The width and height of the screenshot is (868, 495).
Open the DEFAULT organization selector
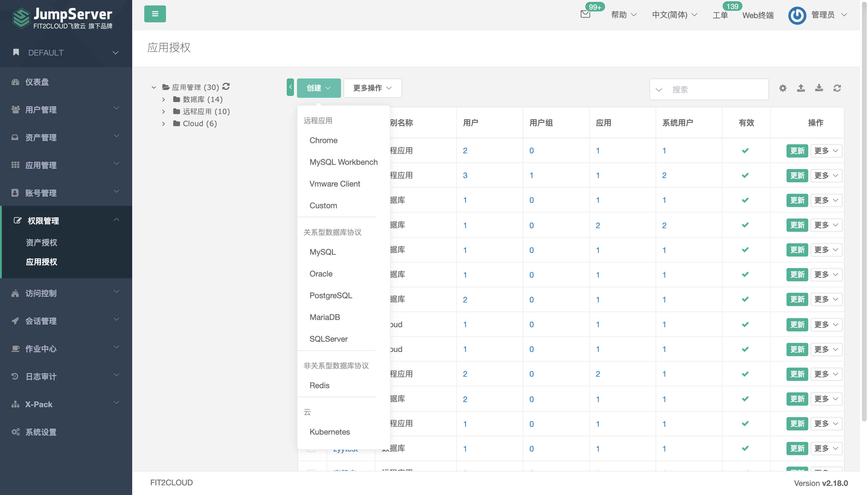(x=66, y=53)
